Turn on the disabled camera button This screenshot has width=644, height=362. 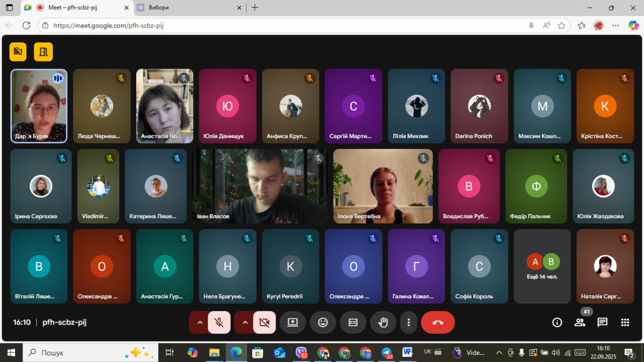click(264, 323)
